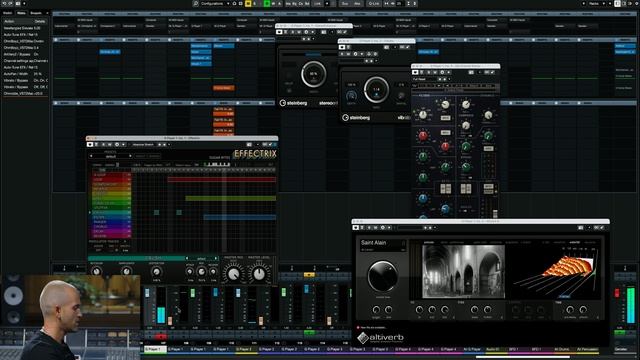Image resolution: width=640 pixels, height=360 pixels.
Task: Open the Configurations dropdown
Action: click(215, 3)
